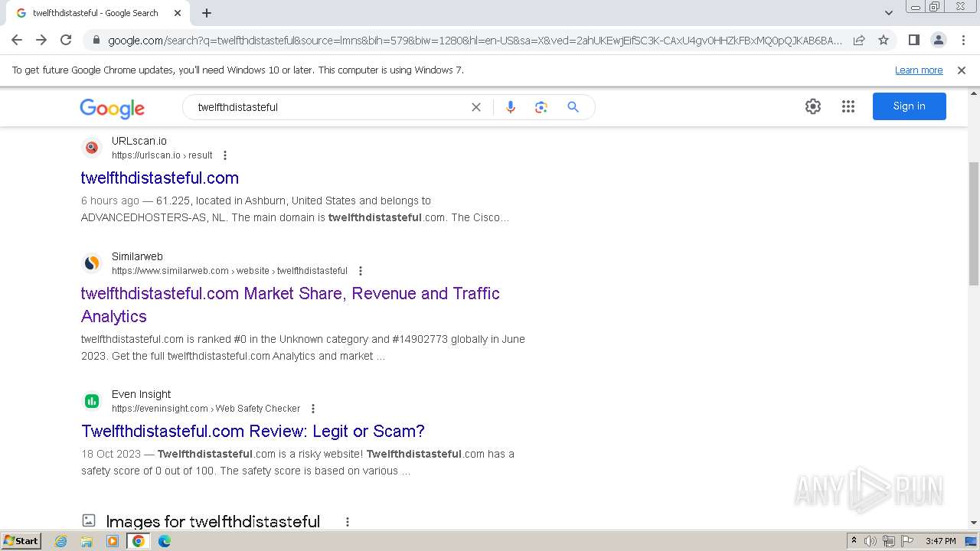
Task: Reload the current page
Action: tap(66, 40)
